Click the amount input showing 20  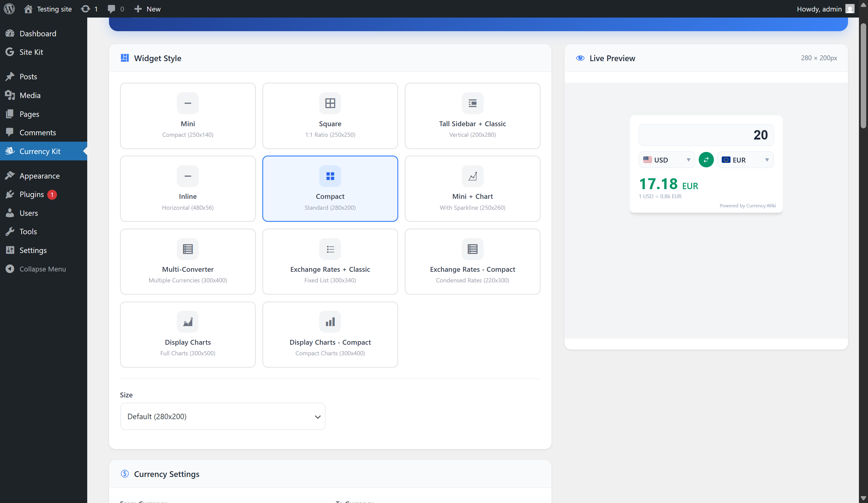coord(706,135)
